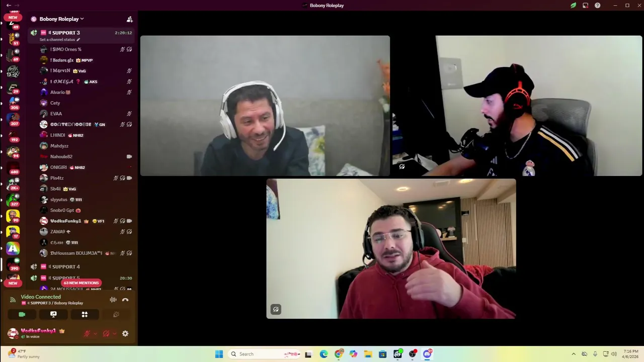Jump to 63 NEW MENTIONS
The width and height of the screenshot is (644, 362).
[x=81, y=283]
